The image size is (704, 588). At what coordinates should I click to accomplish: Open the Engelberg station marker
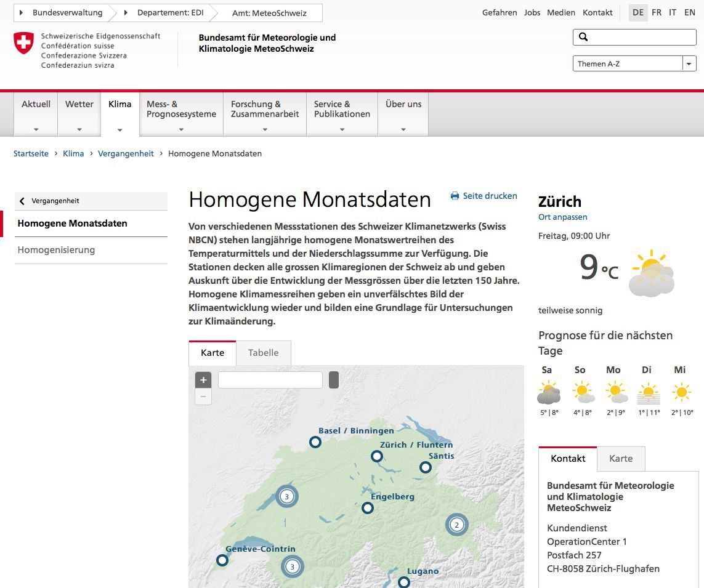[x=368, y=508]
